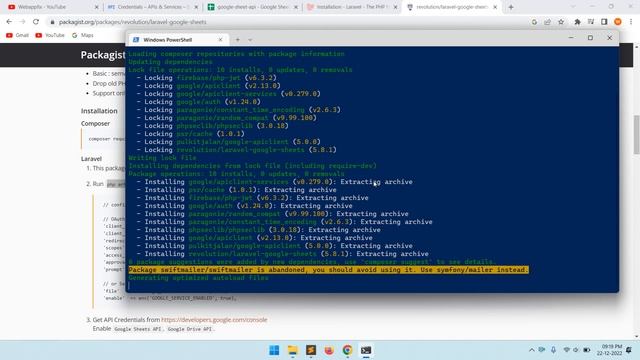Open Chrome three-dot menu
The width and height of the screenshot is (640, 360).
pos(631,22)
